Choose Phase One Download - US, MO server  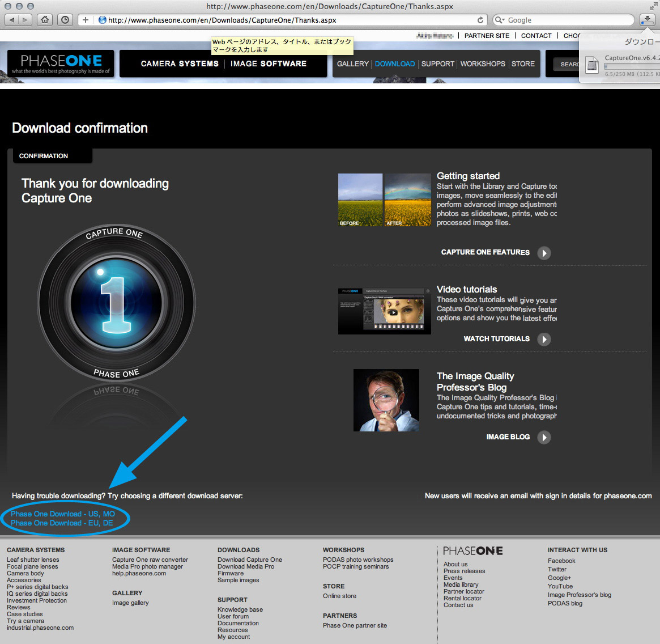63,514
